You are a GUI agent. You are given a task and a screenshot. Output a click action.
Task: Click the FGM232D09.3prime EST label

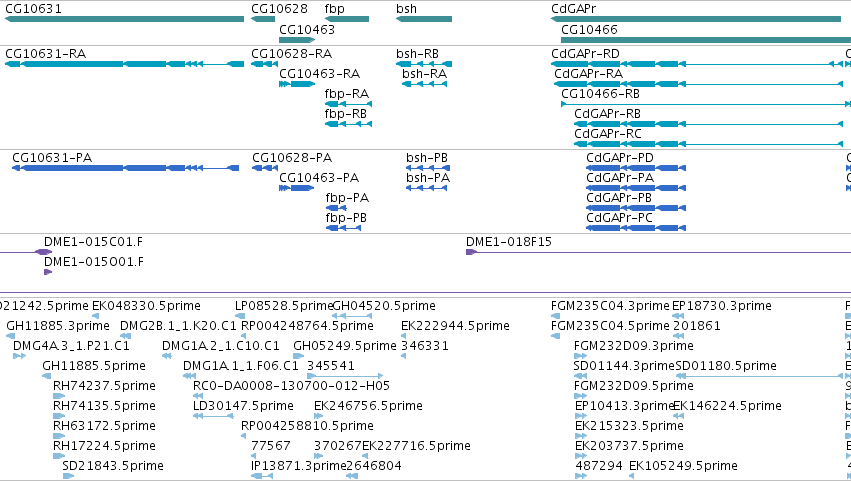[x=634, y=346]
